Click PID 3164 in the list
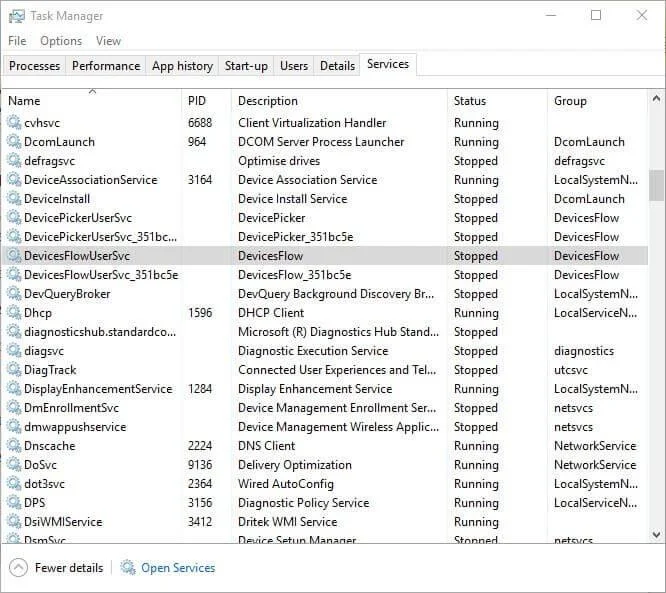The image size is (666, 593). point(200,180)
